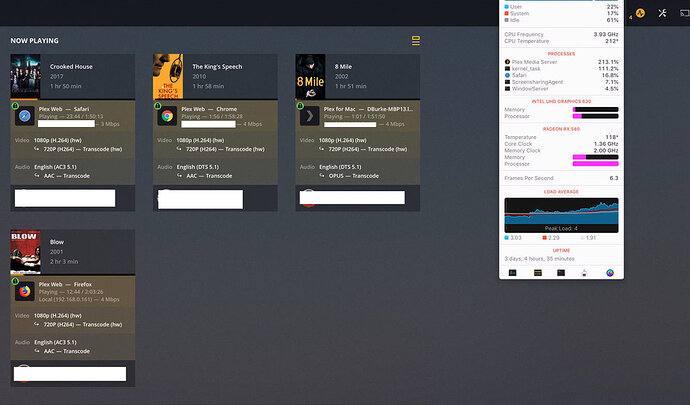This screenshot has height=405, width=690.
Task: Click Firefox client icon on Blow card
Action: click(x=25, y=291)
